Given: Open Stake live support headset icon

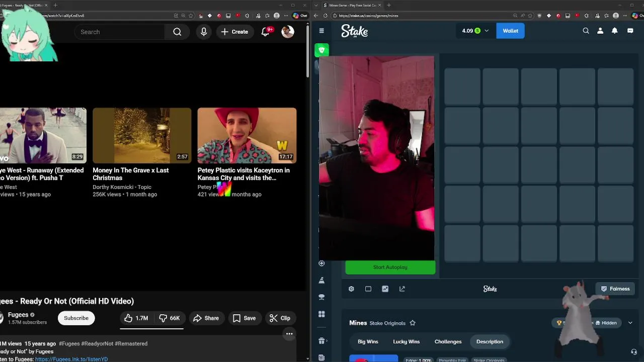Looking at the screenshot, I should coord(634,352).
